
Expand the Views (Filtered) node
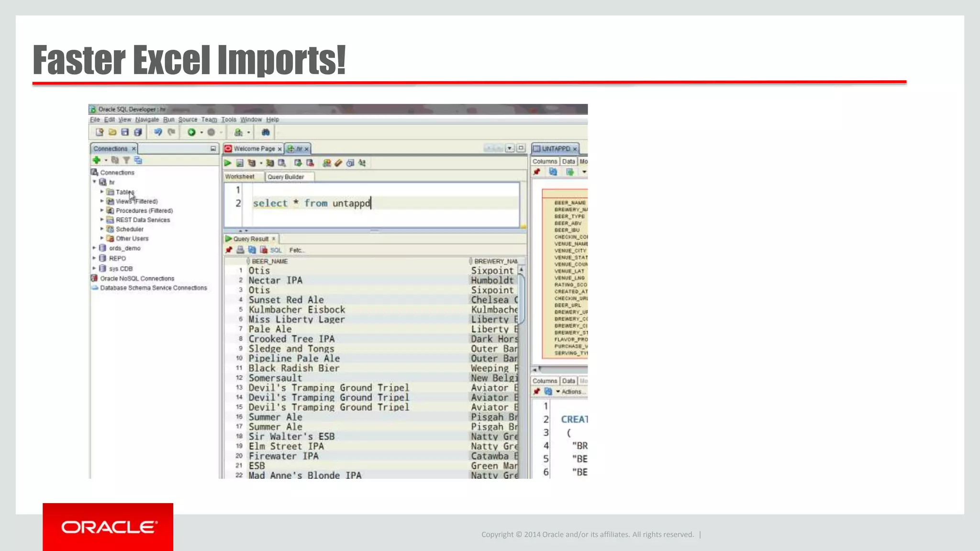102,201
